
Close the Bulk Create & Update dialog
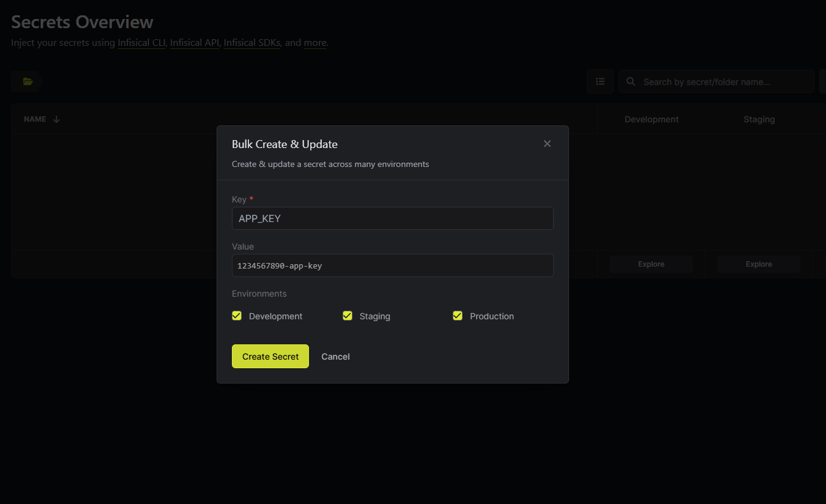coord(547,144)
